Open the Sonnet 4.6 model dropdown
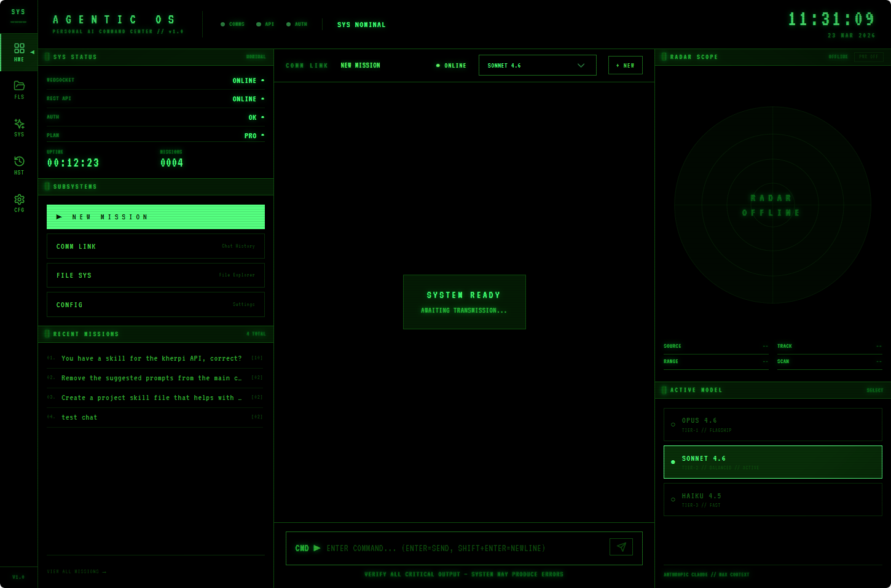891x588 pixels. click(538, 65)
